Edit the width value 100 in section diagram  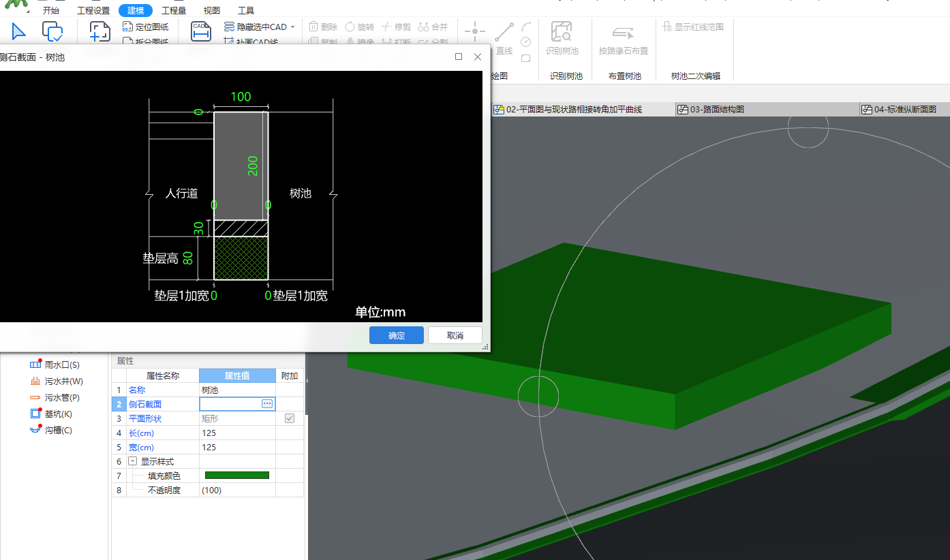pyautogui.click(x=241, y=97)
